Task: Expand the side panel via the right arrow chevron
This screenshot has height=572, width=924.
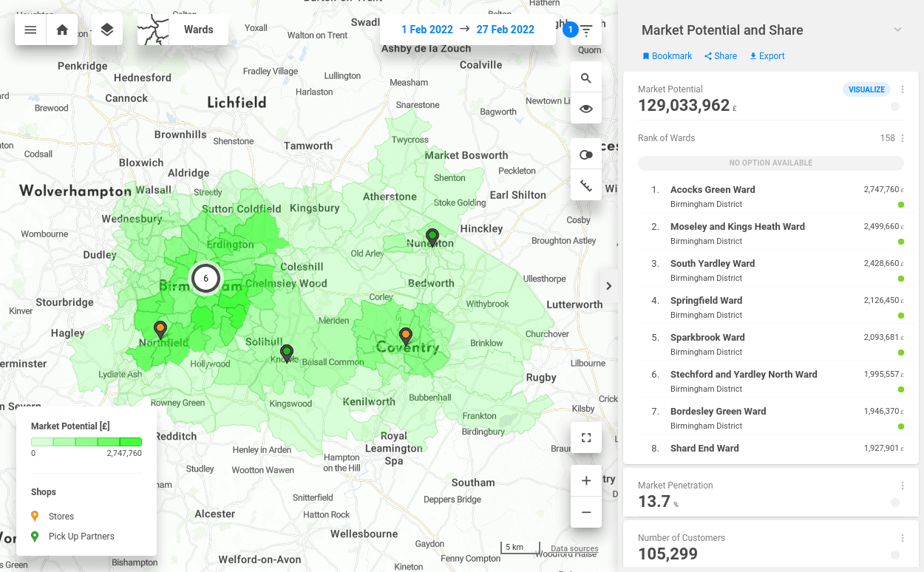Action: 608,285
